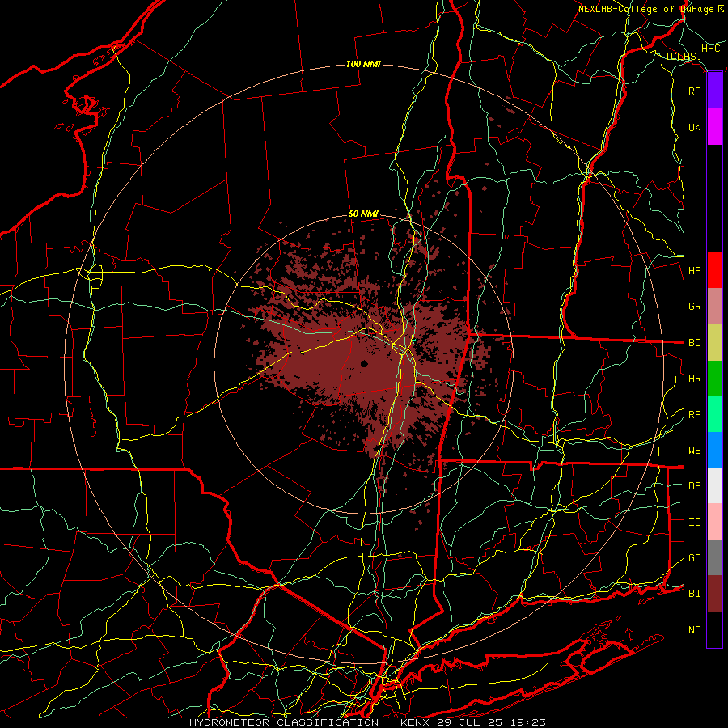Click the WS blue legend swatch
This screenshot has width=728, height=728.
[x=714, y=450]
